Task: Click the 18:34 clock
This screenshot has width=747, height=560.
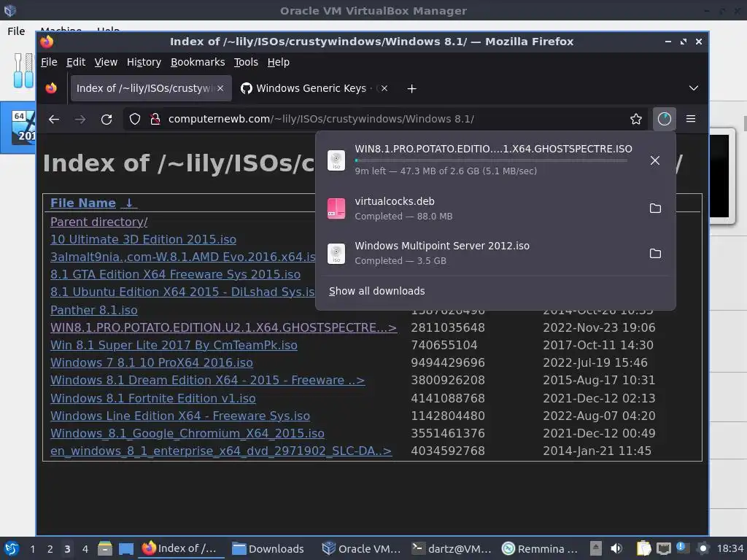Action: tap(730, 548)
